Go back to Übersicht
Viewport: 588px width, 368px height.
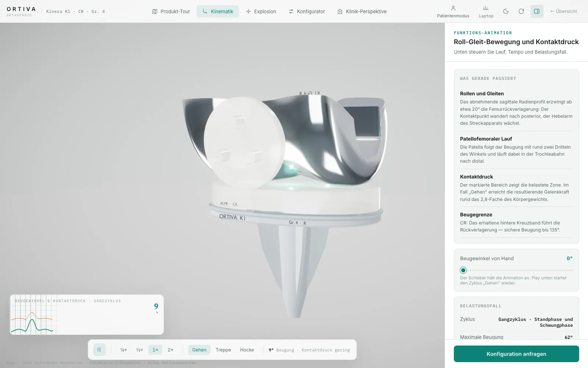click(563, 11)
